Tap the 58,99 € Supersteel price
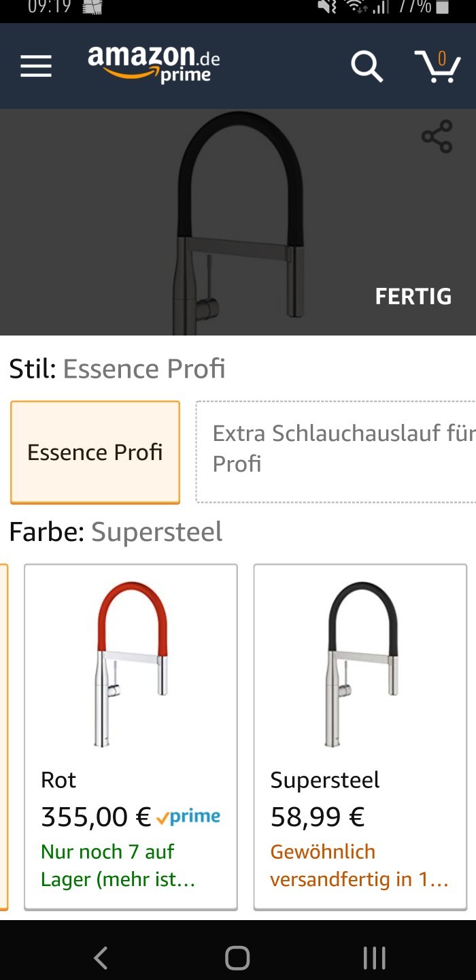 (x=318, y=816)
